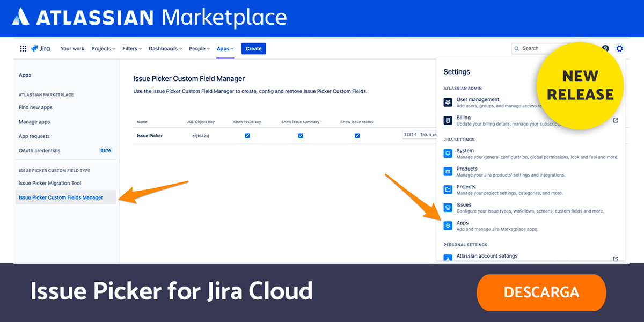Expand the People dropdown menu
This screenshot has height=322, width=644.
click(200, 49)
